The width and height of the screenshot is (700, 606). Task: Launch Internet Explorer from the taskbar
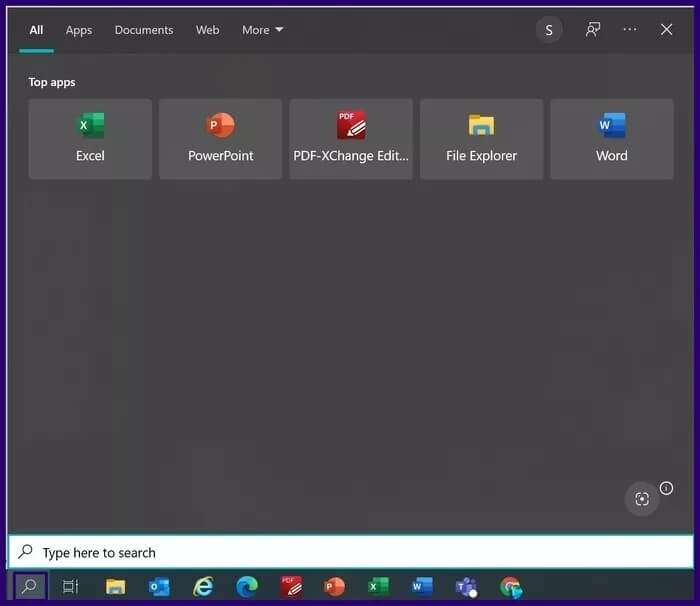pyautogui.click(x=203, y=586)
